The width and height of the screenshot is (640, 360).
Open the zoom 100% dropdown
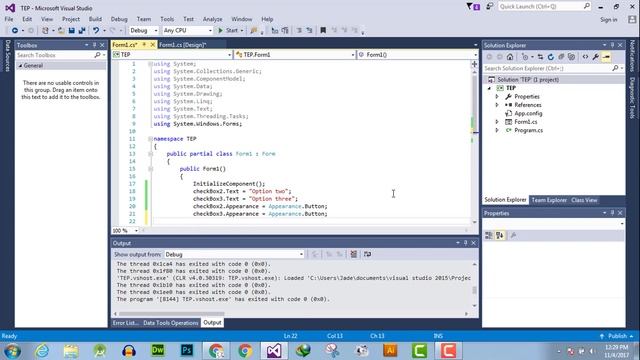click(x=136, y=231)
